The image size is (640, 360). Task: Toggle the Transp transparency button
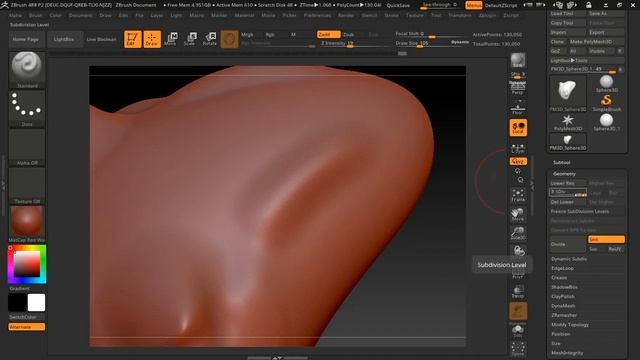pos(518,292)
